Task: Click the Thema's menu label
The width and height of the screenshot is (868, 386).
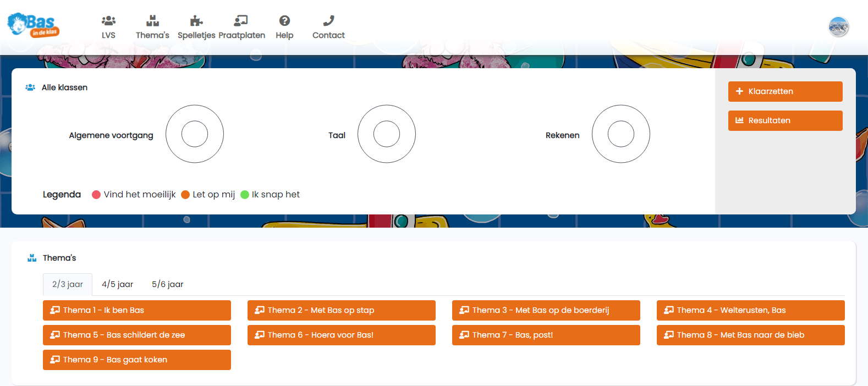Action: pyautogui.click(x=152, y=35)
